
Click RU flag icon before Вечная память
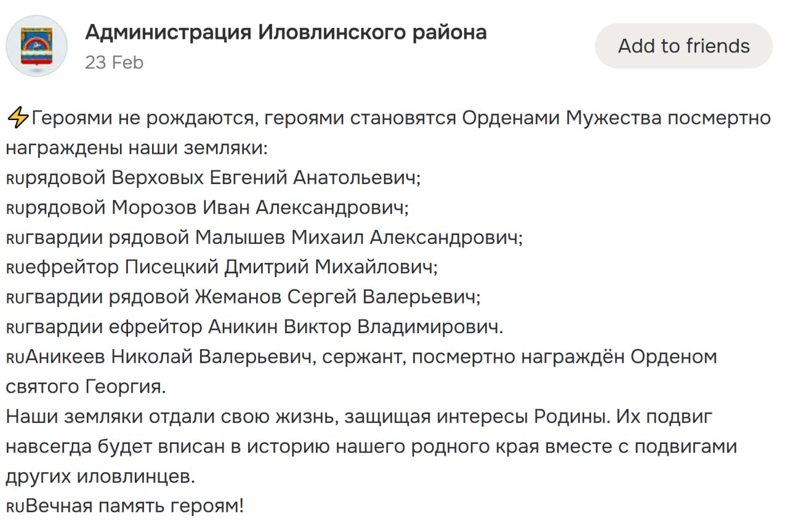tap(16, 507)
